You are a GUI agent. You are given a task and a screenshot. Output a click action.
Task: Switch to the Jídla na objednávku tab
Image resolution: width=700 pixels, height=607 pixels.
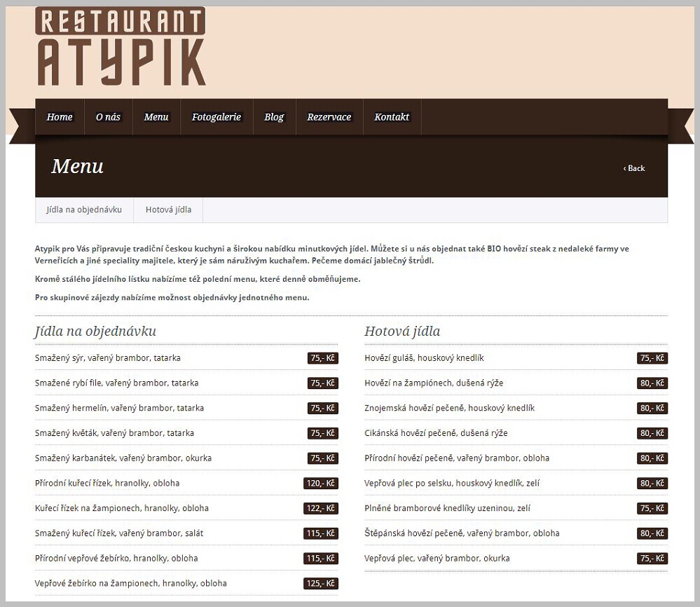[84, 210]
